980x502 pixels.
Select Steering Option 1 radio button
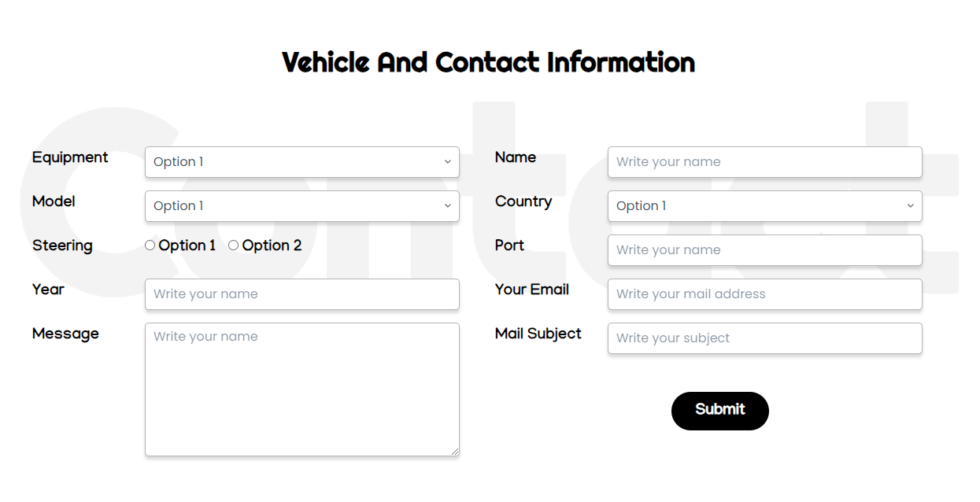(x=150, y=245)
